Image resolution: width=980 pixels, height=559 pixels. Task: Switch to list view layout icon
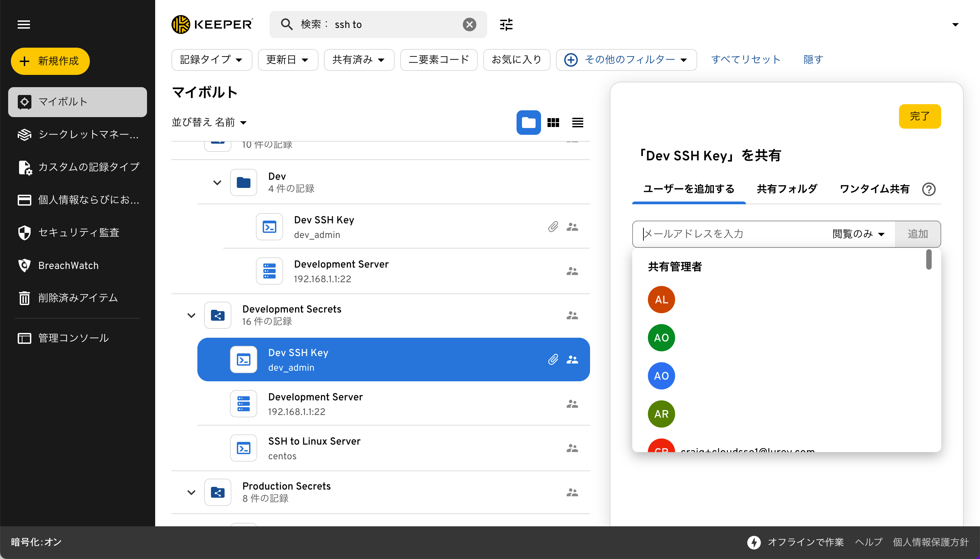[x=577, y=123]
